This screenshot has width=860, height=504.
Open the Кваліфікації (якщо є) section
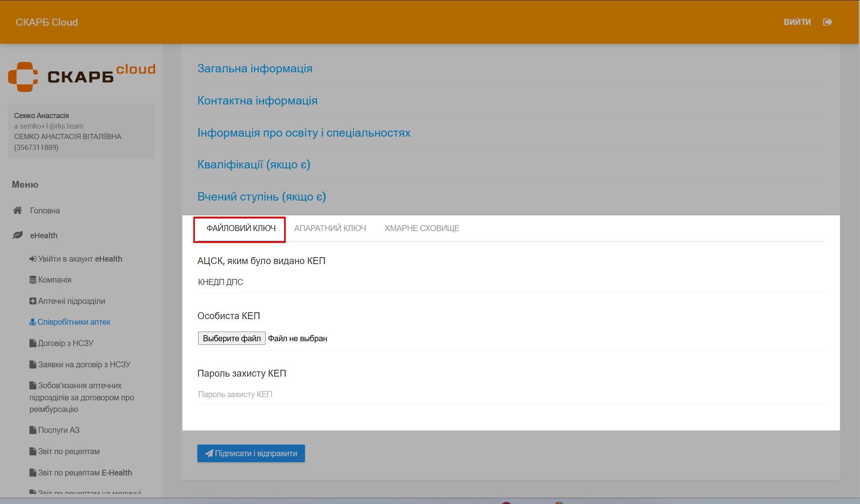tap(254, 164)
